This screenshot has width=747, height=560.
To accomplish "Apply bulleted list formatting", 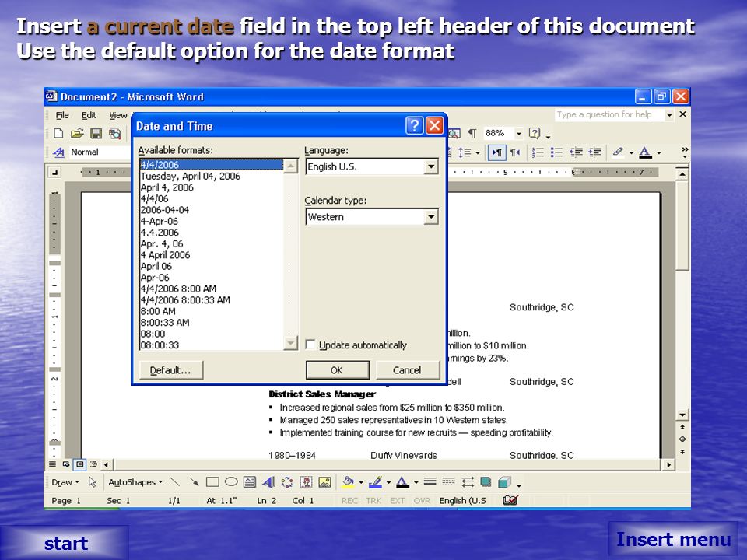I will tap(556, 152).
